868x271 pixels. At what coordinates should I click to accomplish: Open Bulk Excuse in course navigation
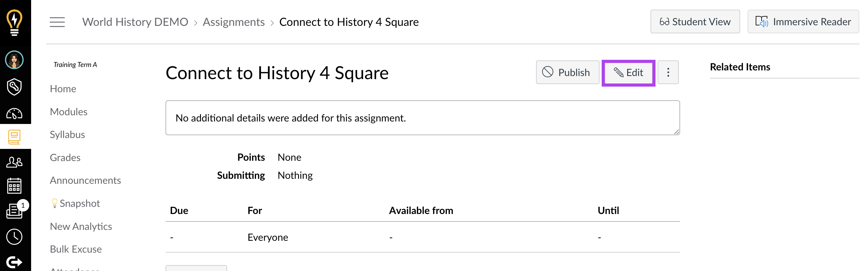[x=76, y=249]
